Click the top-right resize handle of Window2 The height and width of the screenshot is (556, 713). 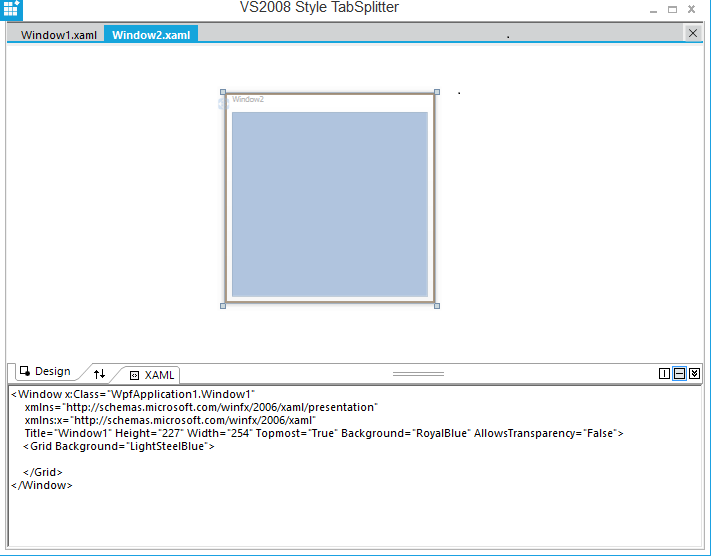coord(437,92)
